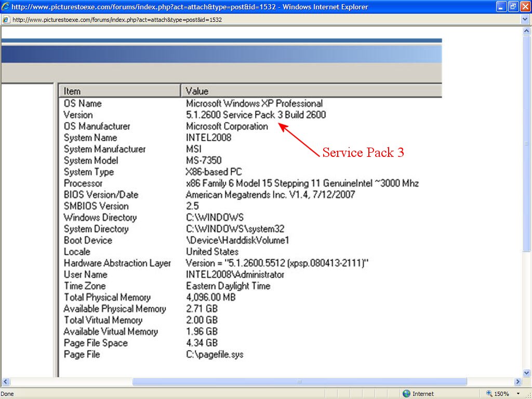This screenshot has height=399, width=532.
Task: Click the vertical scrollbar up arrow
Action: pos(526,31)
